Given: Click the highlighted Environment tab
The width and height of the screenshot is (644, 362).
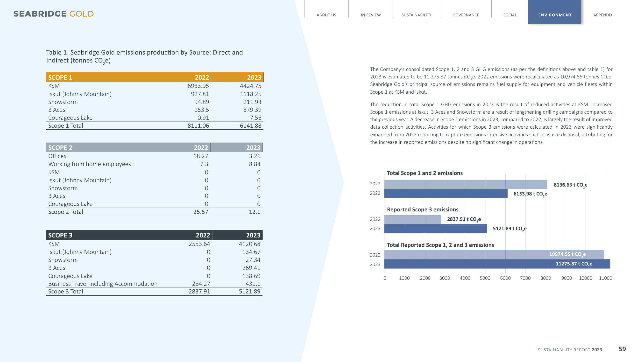Looking at the screenshot, I should 554,12.
